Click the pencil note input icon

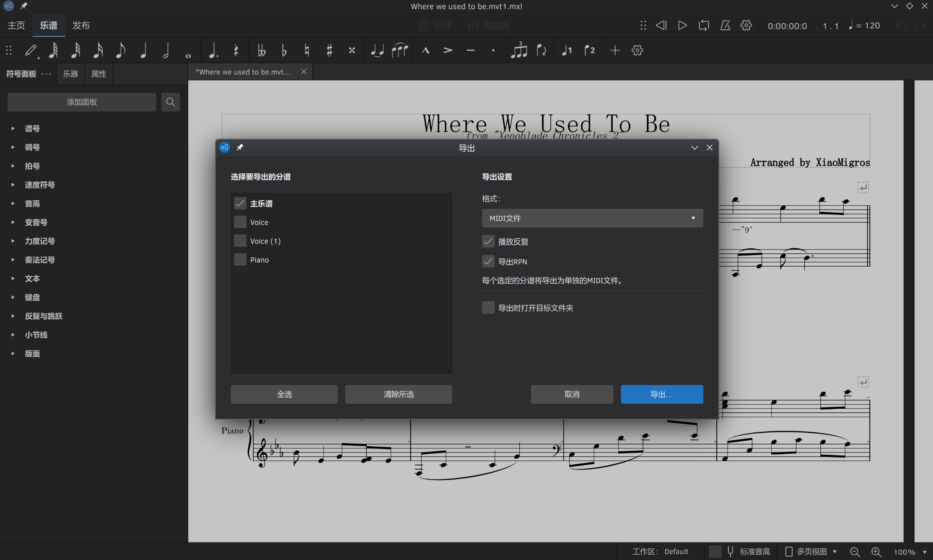31,50
